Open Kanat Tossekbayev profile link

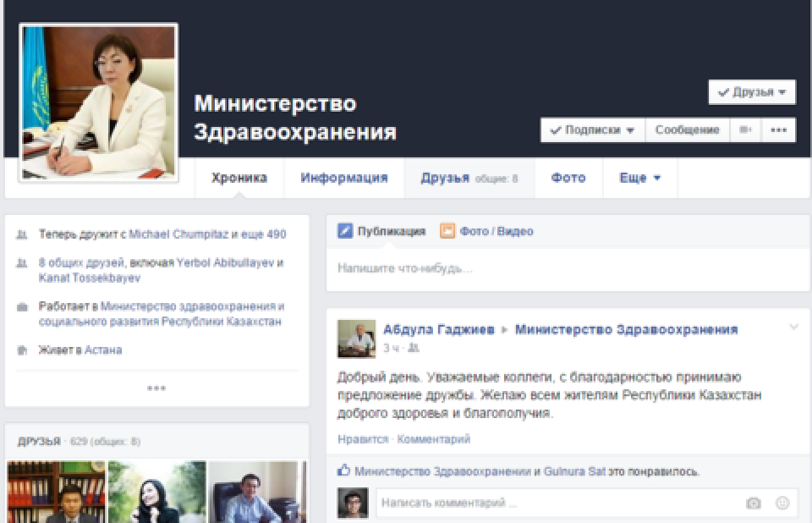pyautogui.click(x=90, y=278)
